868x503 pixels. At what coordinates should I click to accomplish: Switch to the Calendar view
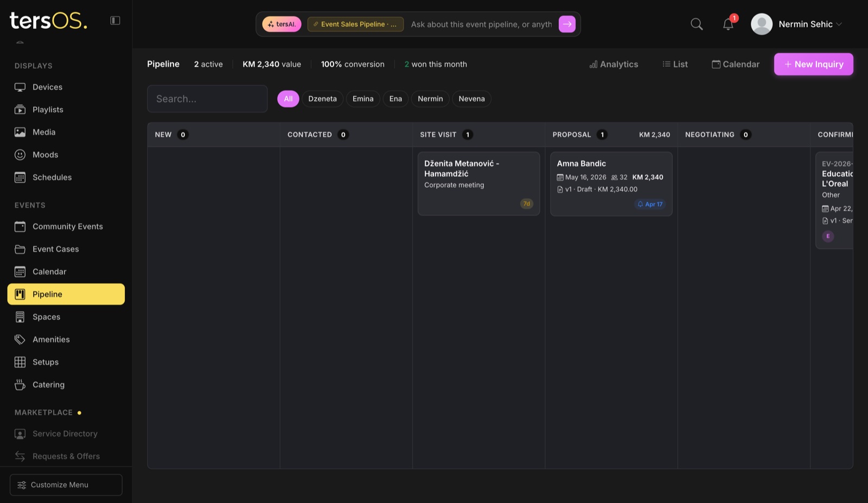735,64
